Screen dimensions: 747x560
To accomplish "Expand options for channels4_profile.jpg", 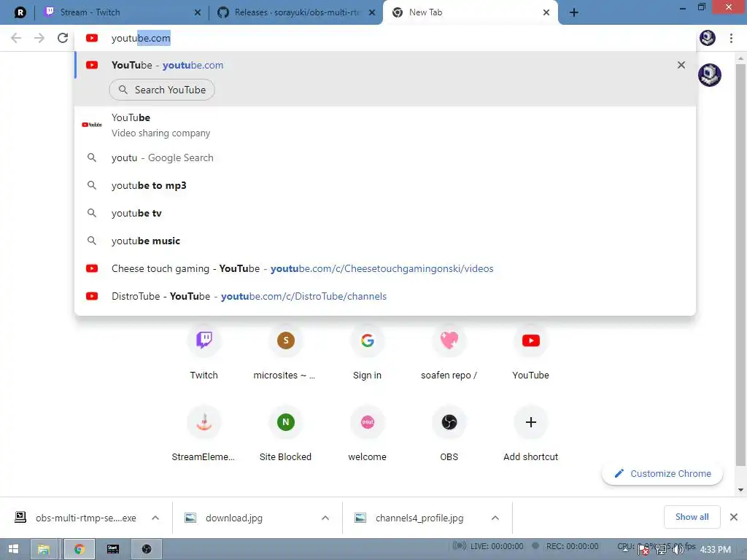I will [x=495, y=518].
